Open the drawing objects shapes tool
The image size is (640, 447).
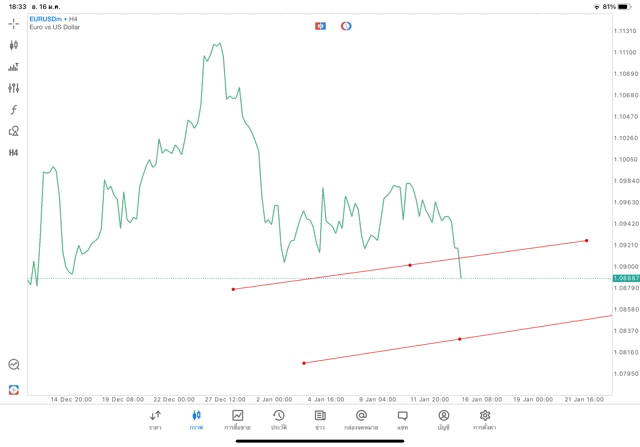point(14,131)
